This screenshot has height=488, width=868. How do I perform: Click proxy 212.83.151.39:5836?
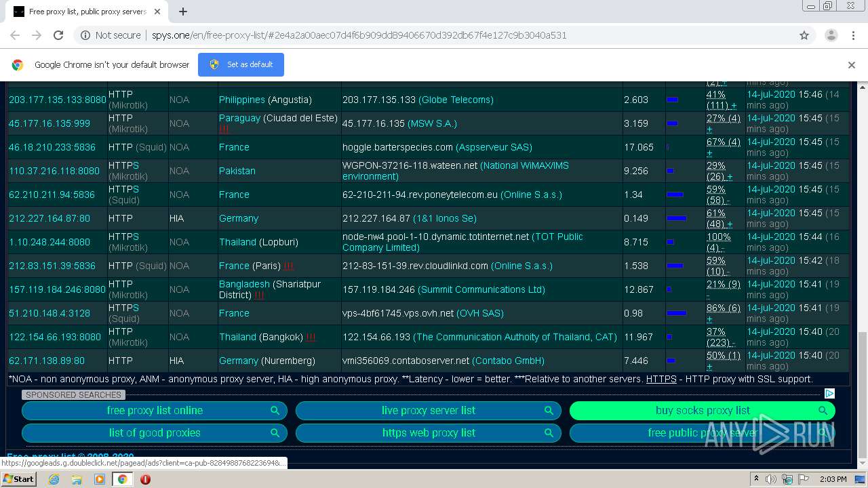point(52,266)
